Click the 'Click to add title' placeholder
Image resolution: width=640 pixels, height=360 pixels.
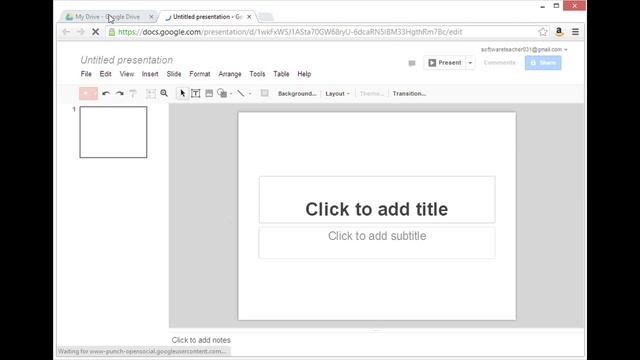[x=377, y=200]
